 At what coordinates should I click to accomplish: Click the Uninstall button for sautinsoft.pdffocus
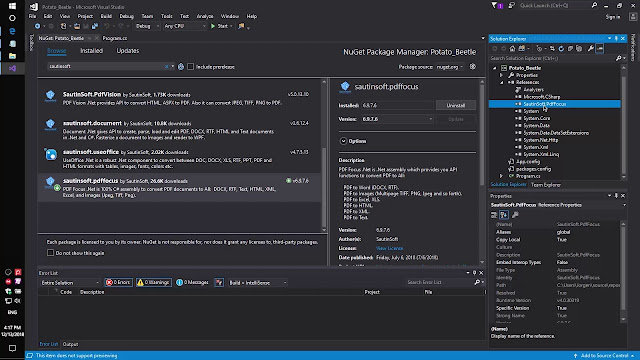pos(456,105)
